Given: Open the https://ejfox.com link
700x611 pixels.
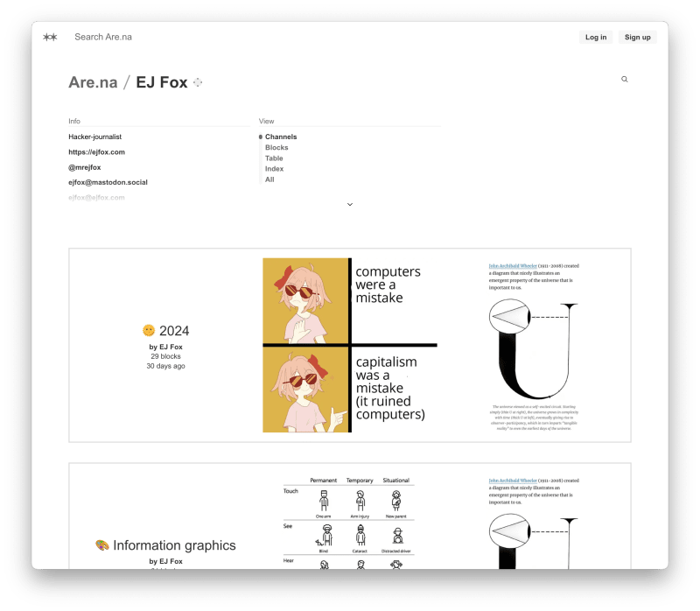Looking at the screenshot, I should [96, 151].
